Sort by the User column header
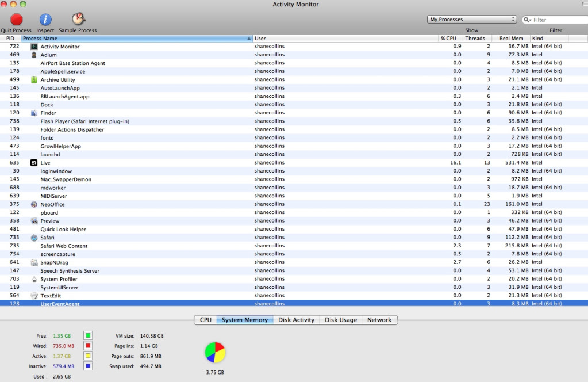 pyautogui.click(x=345, y=39)
